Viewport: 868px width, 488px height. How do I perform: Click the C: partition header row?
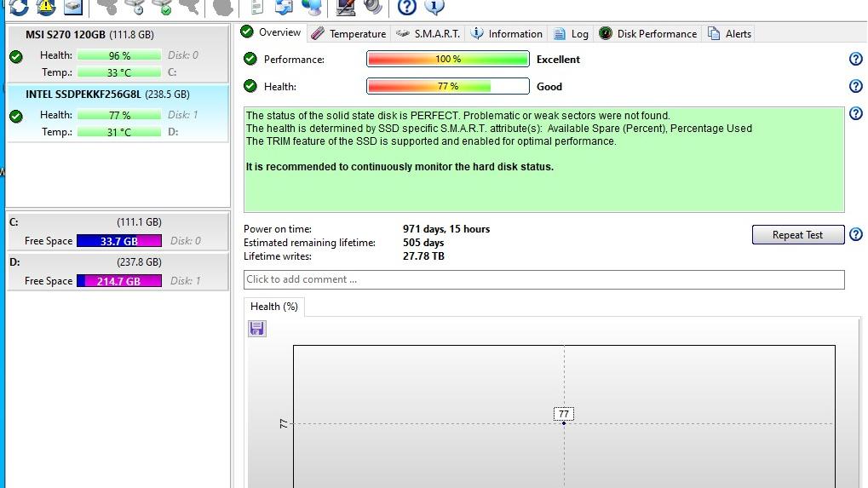(118, 222)
